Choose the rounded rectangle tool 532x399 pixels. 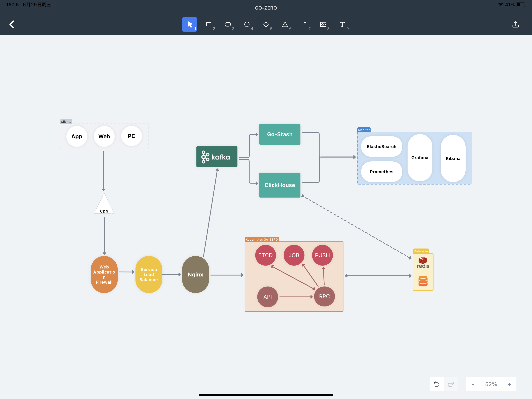[x=228, y=24]
